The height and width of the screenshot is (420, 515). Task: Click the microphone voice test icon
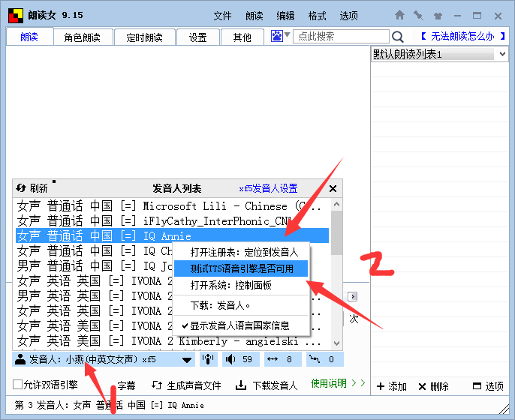[x=208, y=360]
